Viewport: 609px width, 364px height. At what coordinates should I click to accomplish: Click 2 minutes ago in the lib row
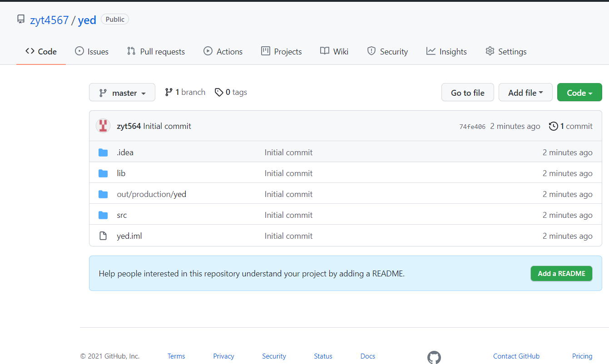[x=567, y=173]
